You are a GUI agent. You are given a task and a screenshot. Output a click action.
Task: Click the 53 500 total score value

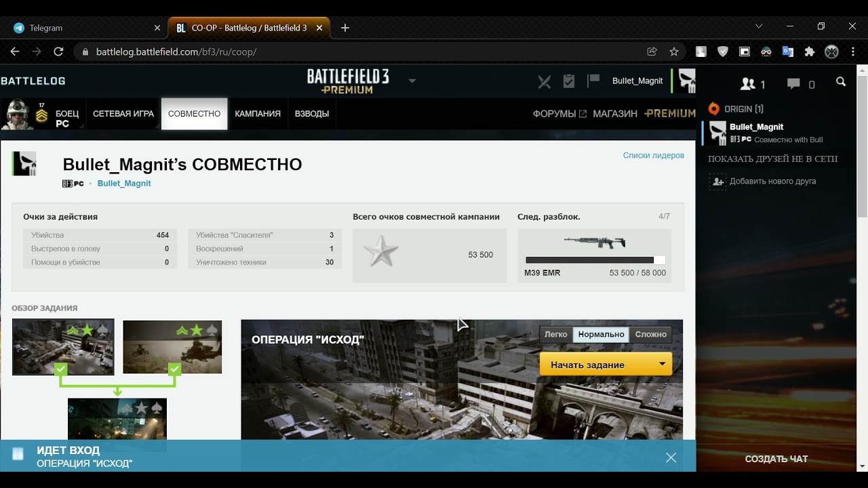point(480,255)
